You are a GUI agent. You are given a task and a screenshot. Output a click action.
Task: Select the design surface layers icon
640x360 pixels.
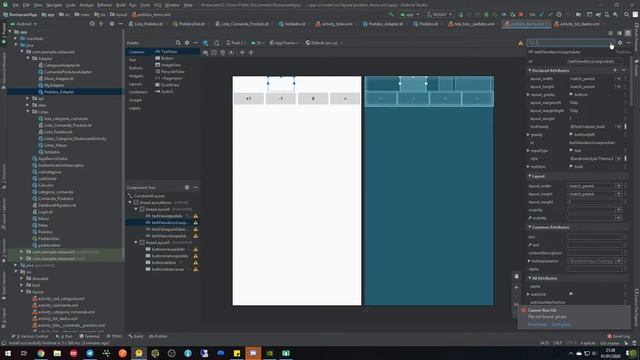pyautogui.click(x=205, y=43)
